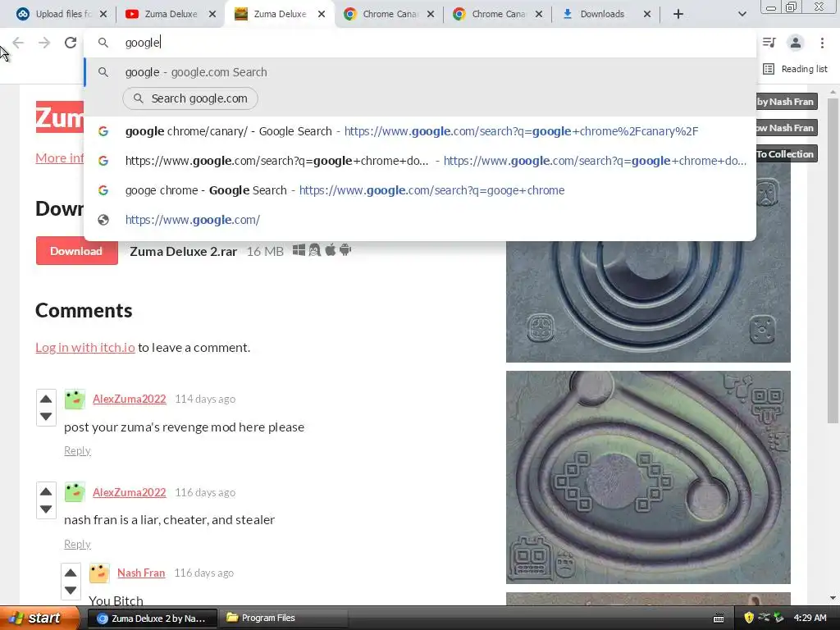Reply to the liar, cheater comment
Screen dimensions: 840x630
pyautogui.click(x=77, y=545)
